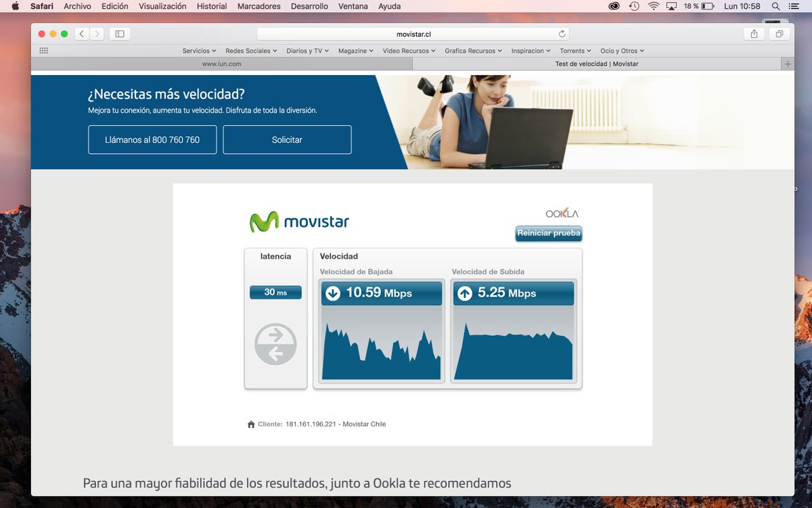Image resolution: width=812 pixels, height=508 pixels.
Task: Show all tabs overview icon
Action: pyautogui.click(x=780, y=34)
